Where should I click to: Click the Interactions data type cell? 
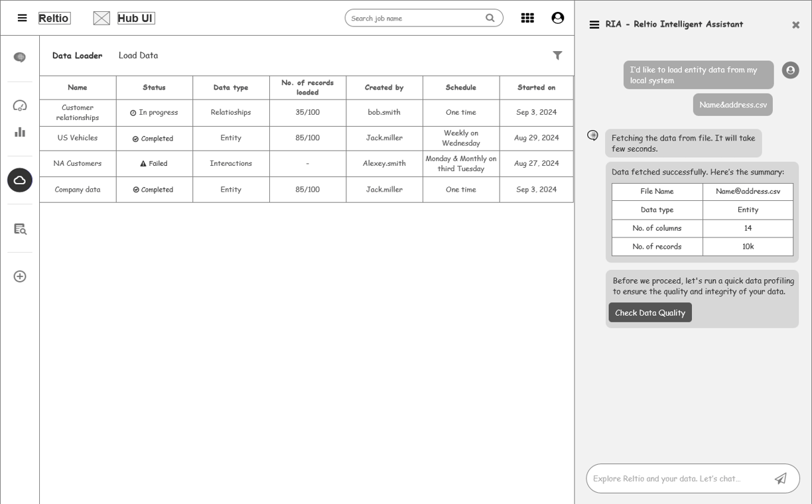pyautogui.click(x=231, y=163)
